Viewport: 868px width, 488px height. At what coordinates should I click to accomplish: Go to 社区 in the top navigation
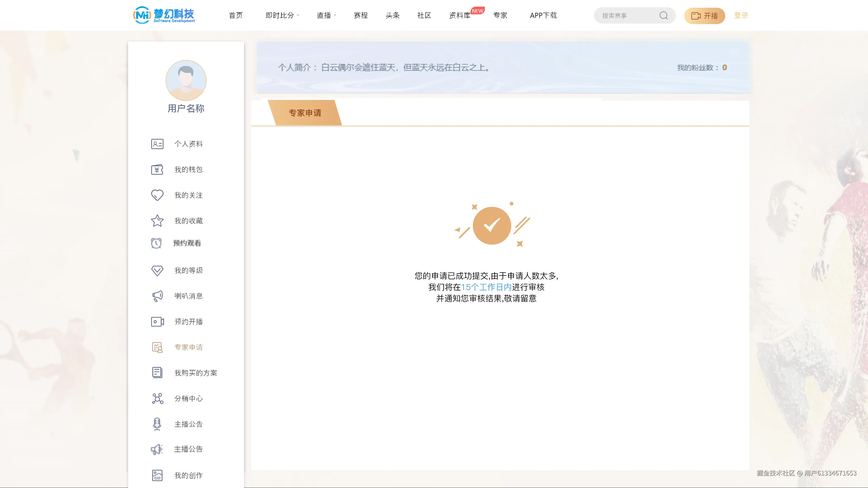pos(424,15)
